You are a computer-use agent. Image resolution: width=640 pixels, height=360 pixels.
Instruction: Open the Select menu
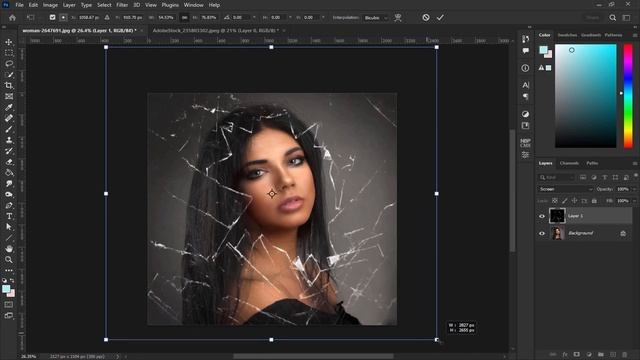[x=104, y=5]
